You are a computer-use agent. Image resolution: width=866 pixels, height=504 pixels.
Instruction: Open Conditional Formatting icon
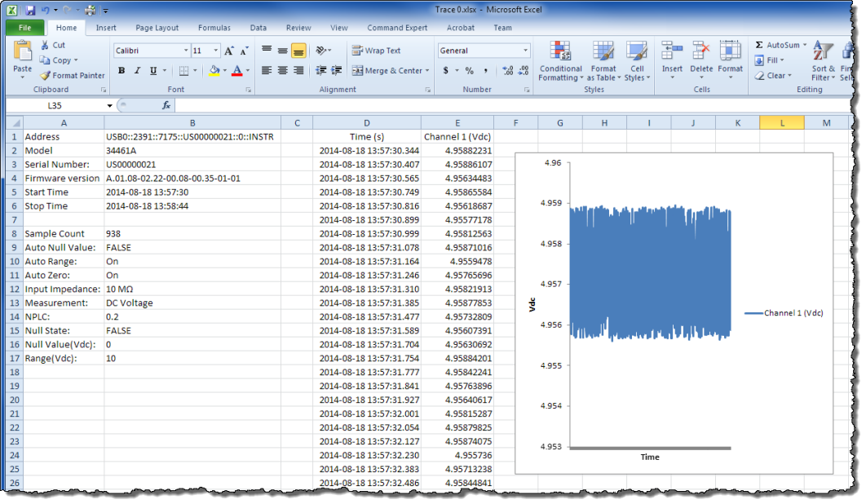click(x=560, y=51)
